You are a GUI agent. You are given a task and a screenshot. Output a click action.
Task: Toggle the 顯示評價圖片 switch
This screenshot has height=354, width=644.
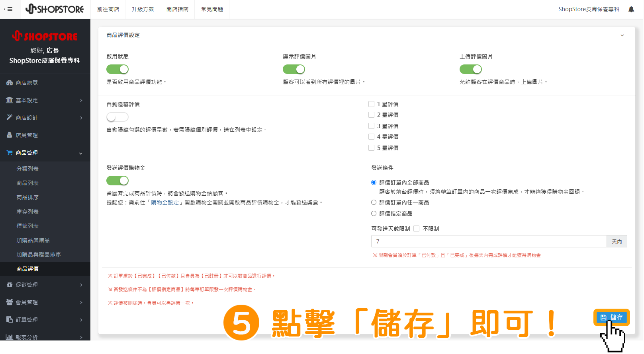(x=294, y=69)
